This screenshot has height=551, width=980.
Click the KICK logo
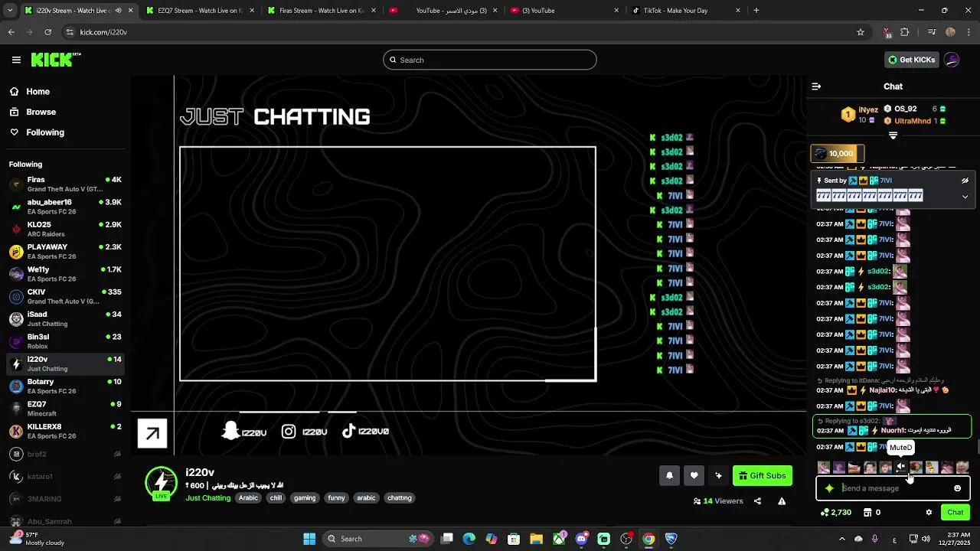coord(55,60)
